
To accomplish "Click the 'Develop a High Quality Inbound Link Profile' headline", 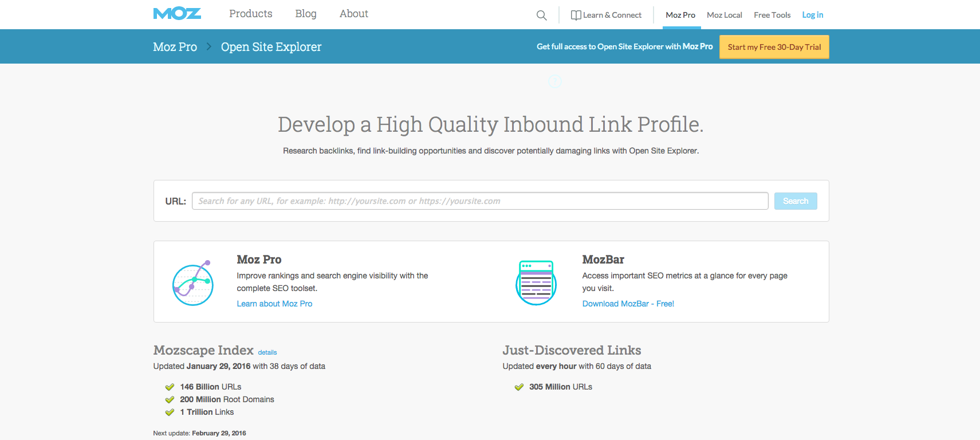I will point(491,124).
